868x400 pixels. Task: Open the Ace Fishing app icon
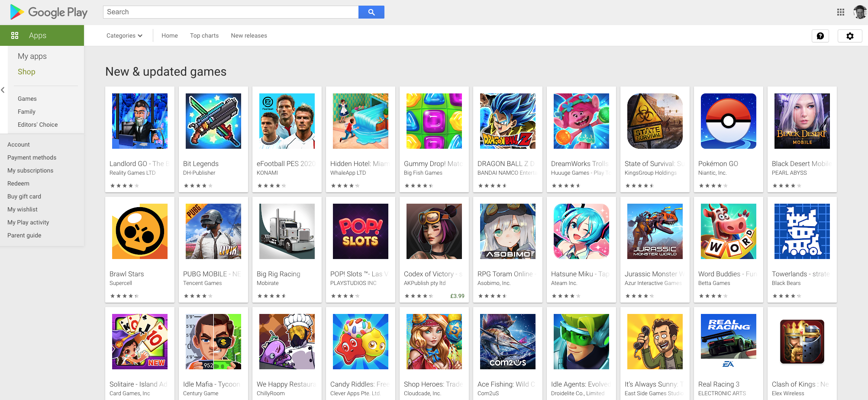(508, 342)
